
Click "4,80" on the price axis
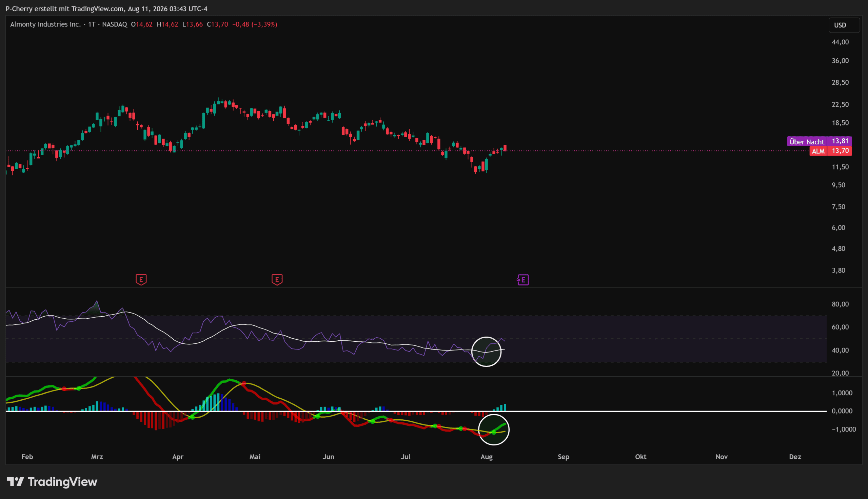click(839, 249)
